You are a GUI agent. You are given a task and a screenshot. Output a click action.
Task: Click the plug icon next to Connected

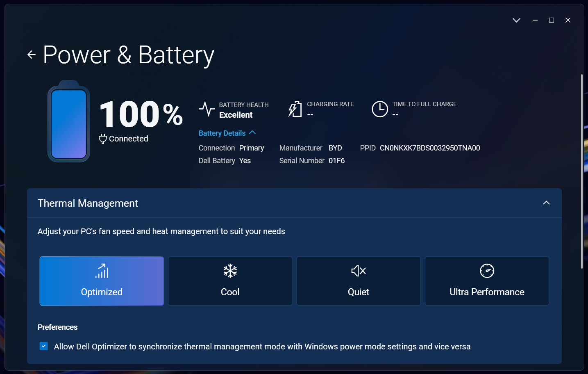click(x=103, y=139)
